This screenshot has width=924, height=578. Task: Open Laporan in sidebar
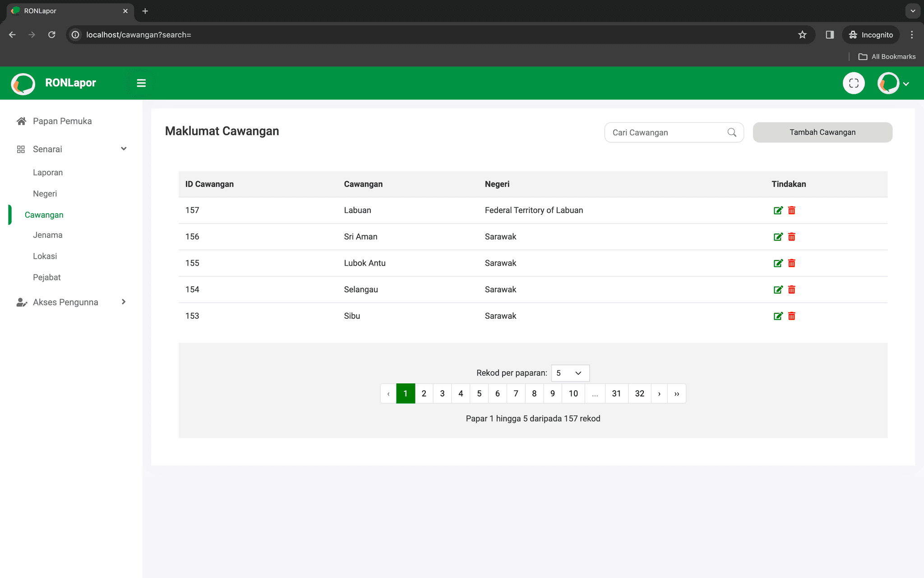(x=48, y=172)
